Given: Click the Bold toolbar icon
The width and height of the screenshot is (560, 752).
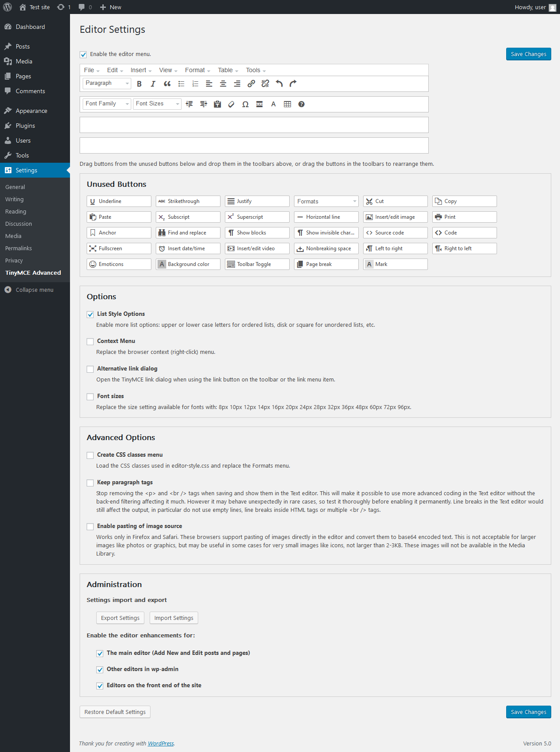Looking at the screenshot, I should [x=139, y=84].
